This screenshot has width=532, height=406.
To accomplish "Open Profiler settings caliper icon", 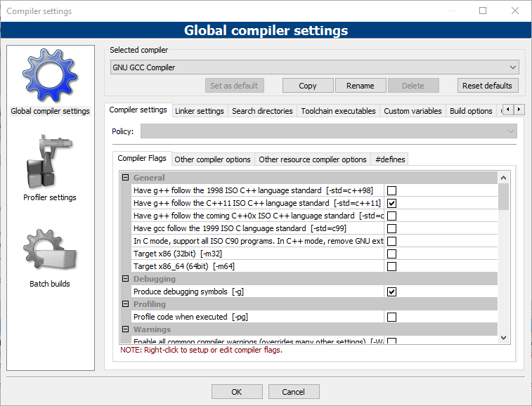I will [x=49, y=161].
